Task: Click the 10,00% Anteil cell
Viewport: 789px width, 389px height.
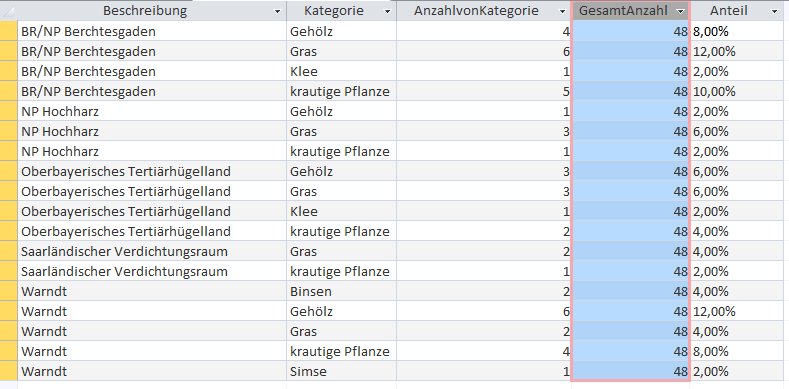Action: [737, 91]
